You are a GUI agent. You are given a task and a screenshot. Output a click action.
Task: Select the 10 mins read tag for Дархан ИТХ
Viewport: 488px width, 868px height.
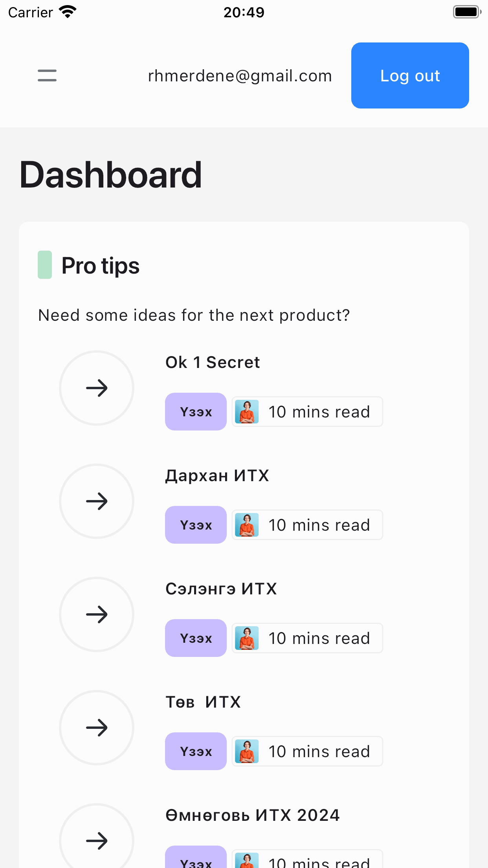[307, 525]
